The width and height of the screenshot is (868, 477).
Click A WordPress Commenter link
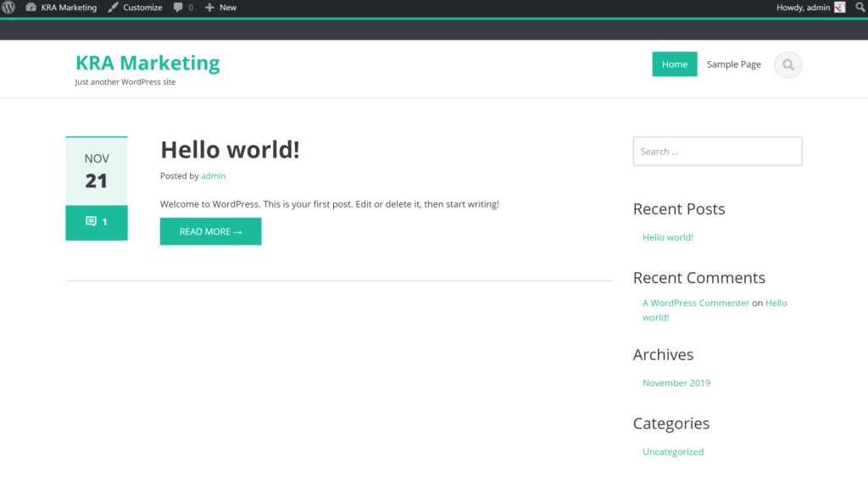(x=696, y=302)
